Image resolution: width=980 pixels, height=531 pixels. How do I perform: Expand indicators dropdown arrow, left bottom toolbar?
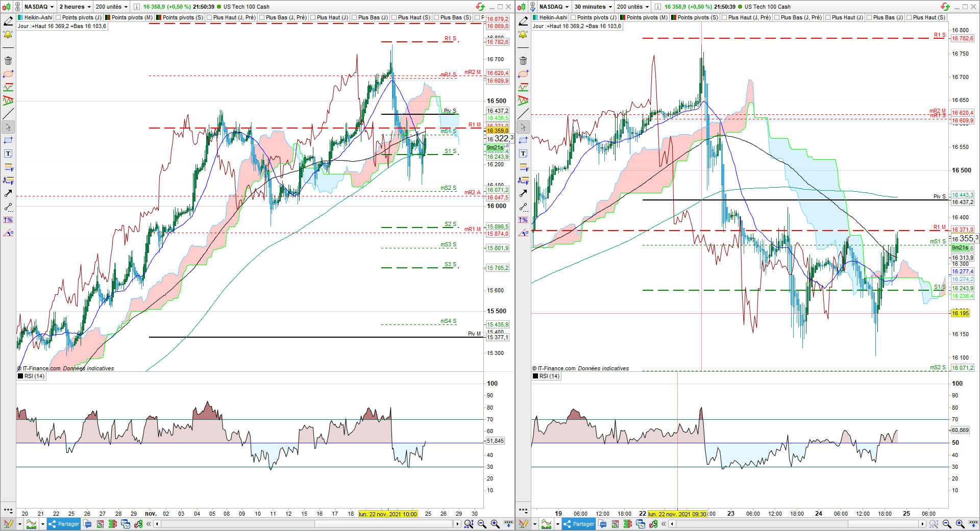(x=42, y=524)
